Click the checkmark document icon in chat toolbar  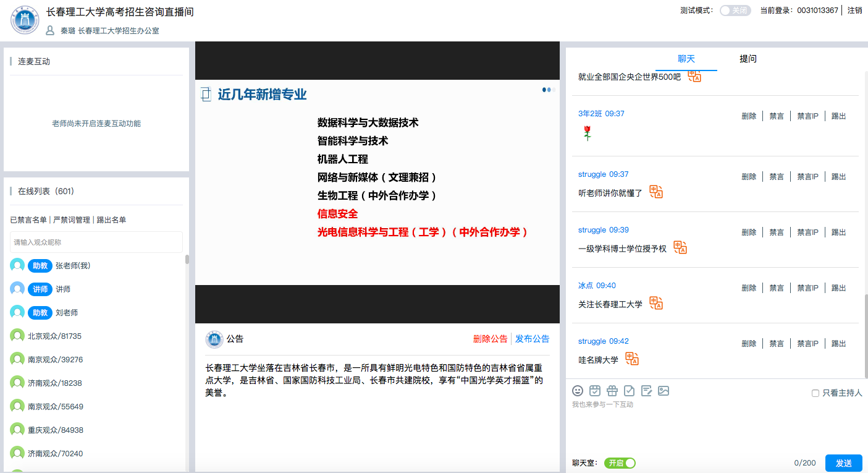[x=629, y=391]
